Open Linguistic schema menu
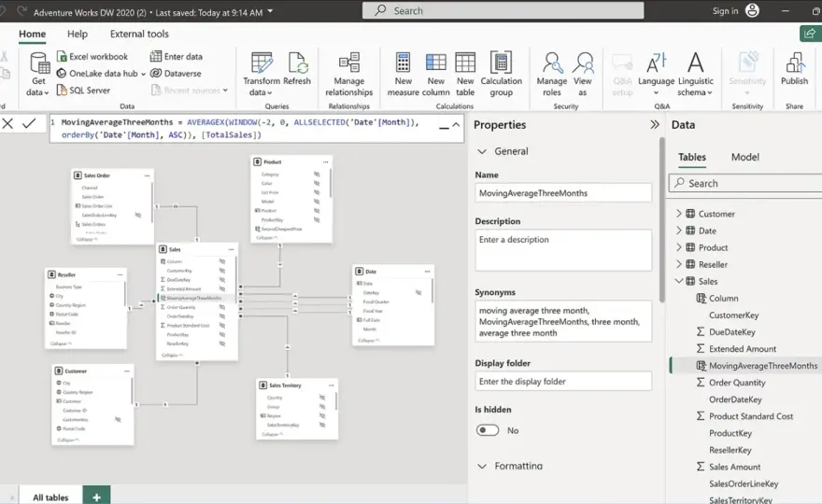822x504 pixels. pyautogui.click(x=696, y=75)
